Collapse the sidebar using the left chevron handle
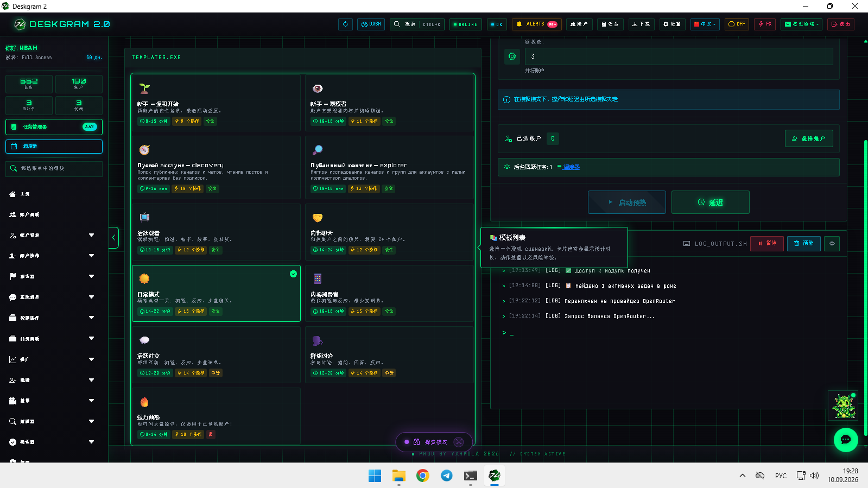 [113, 237]
